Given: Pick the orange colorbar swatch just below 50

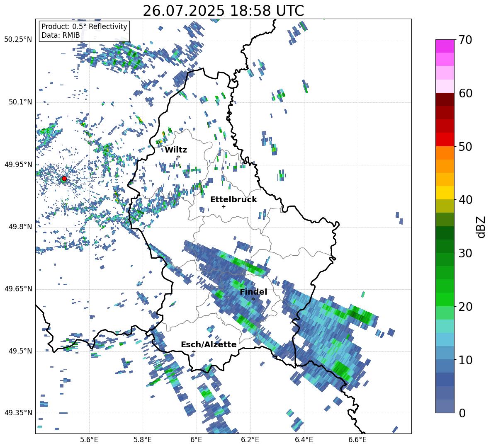Looking at the screenshot, I should (445, 153).
